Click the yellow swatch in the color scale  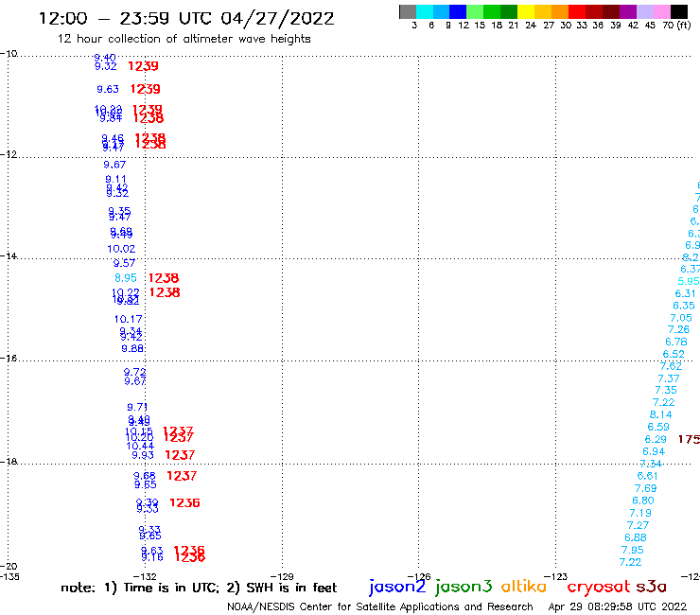tap(526, 11)
